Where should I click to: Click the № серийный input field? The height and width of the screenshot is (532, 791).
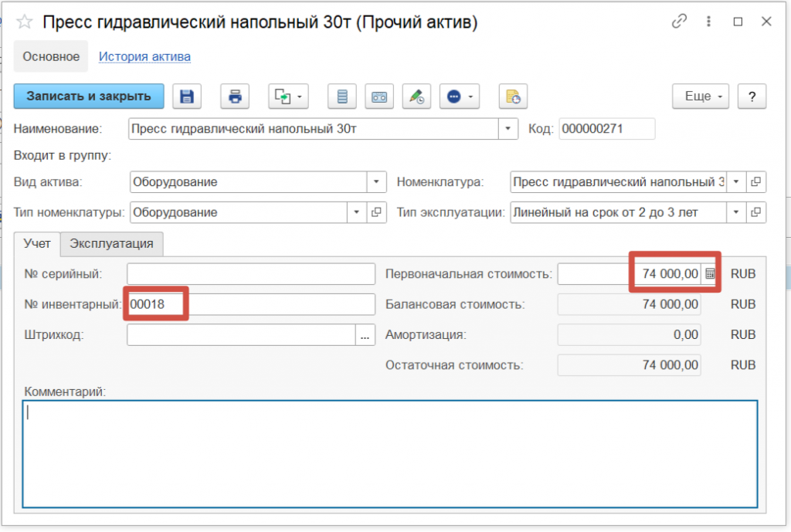tap(250, 274)
